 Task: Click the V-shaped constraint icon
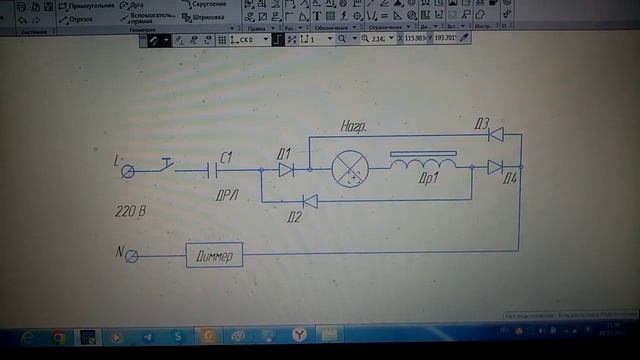(371, 16)
